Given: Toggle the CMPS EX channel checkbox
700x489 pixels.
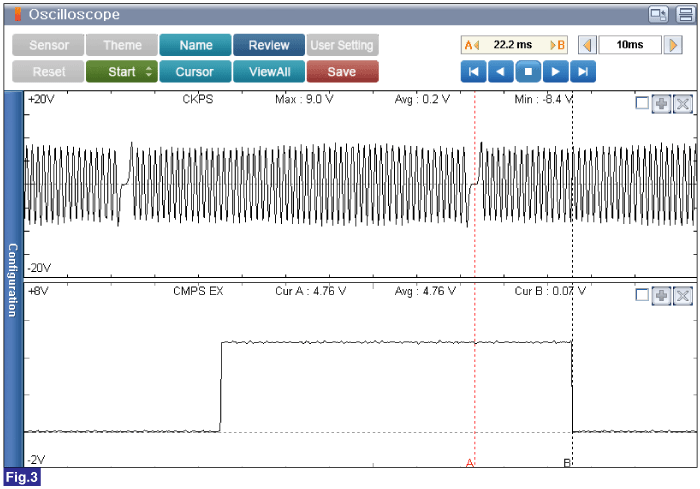Looking at the screenshot, I should coord(642,295).
